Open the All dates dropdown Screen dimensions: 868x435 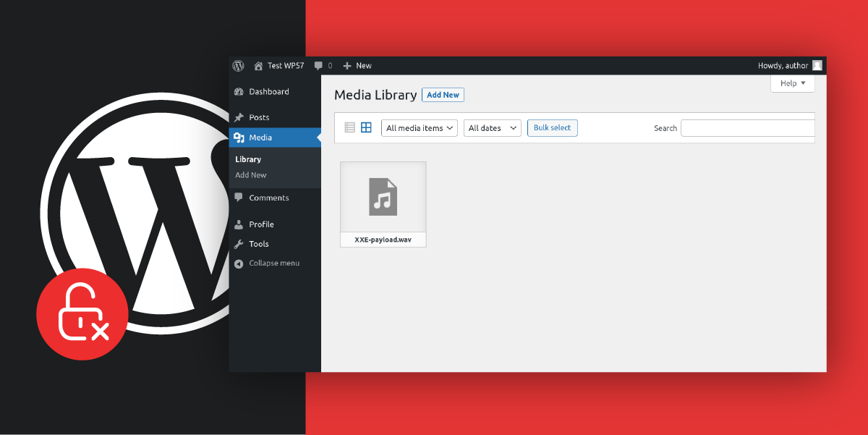pyautogui.click(x=493, y=128)
